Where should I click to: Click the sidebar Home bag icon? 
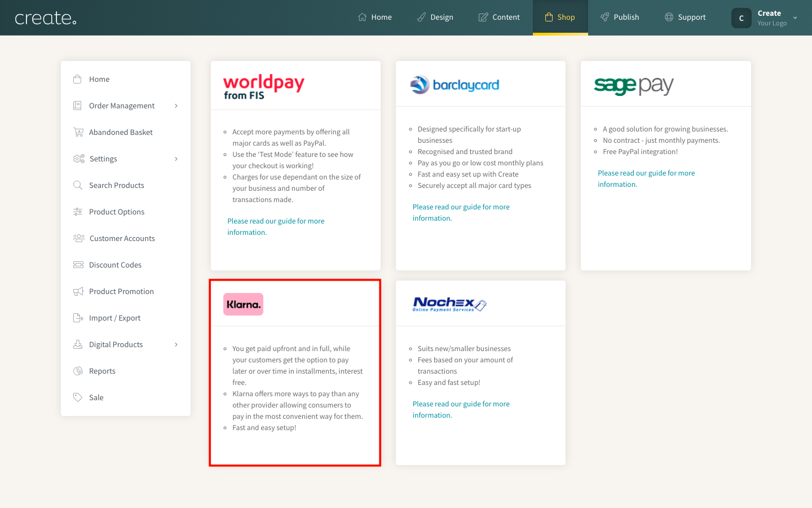77,79
